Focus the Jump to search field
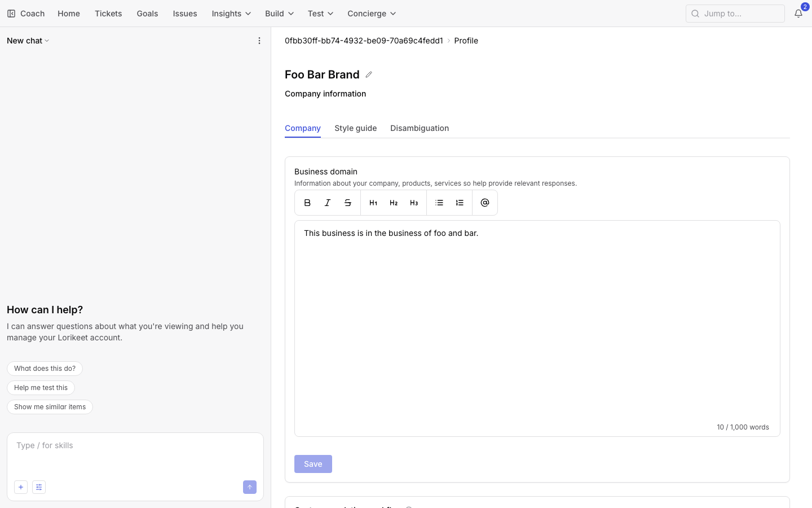 point(735,14)
